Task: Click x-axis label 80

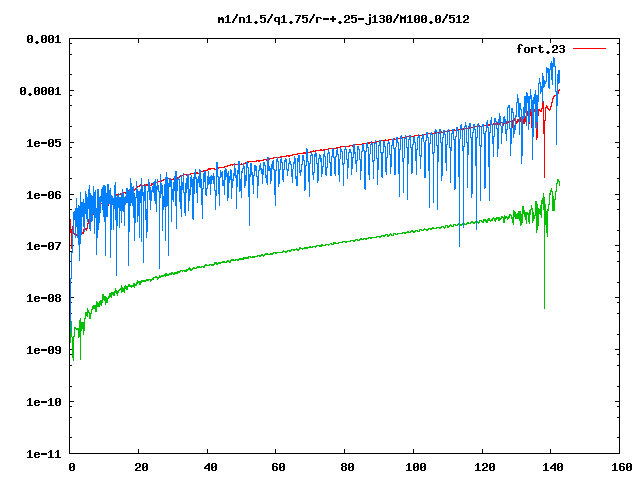Action: 347,467
